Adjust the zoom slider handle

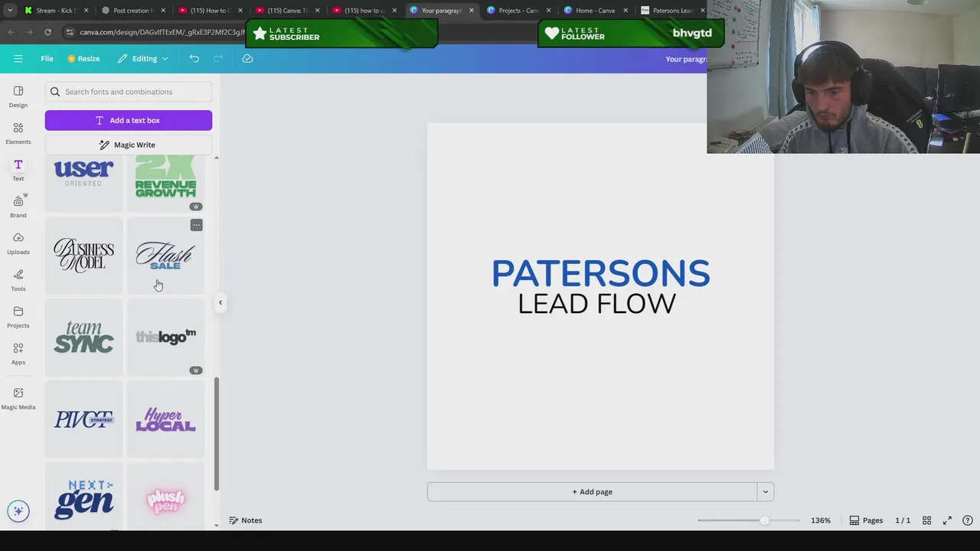pyautogui.click(x=763, y=520)
